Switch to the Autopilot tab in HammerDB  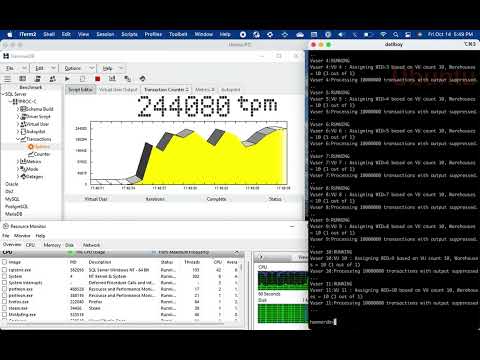coord(231,90)
